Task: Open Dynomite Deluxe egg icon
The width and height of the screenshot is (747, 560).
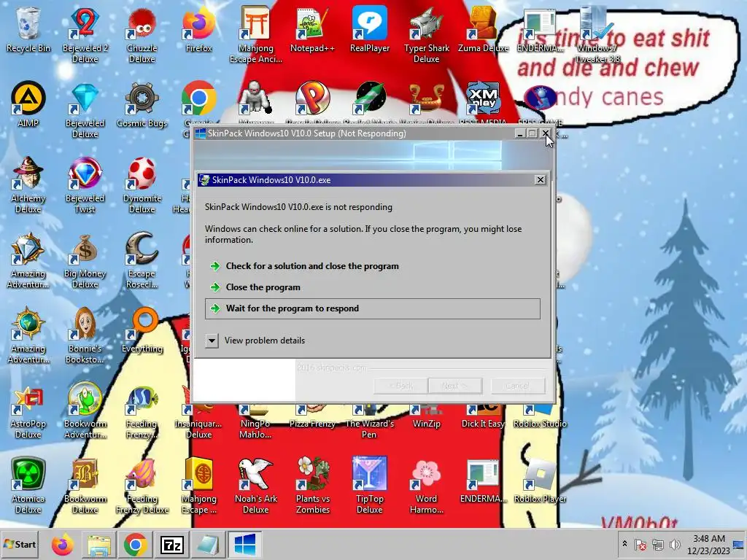Action: (142, 184)
